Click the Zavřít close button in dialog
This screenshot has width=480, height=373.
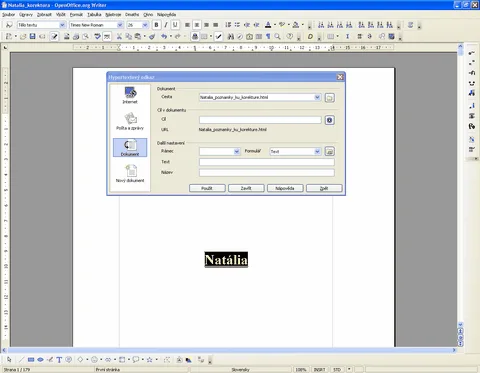(246, 188)
